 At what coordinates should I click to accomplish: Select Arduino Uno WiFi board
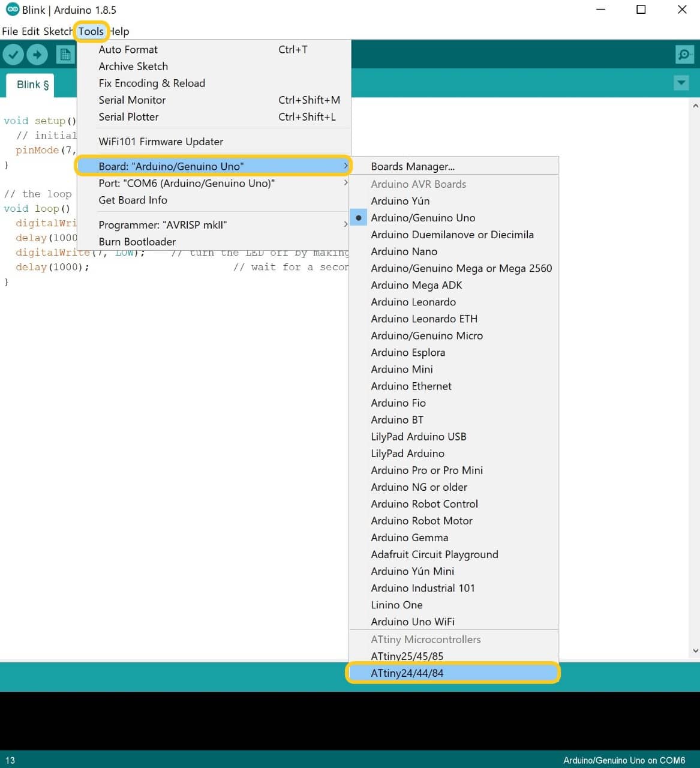(453, 621)
